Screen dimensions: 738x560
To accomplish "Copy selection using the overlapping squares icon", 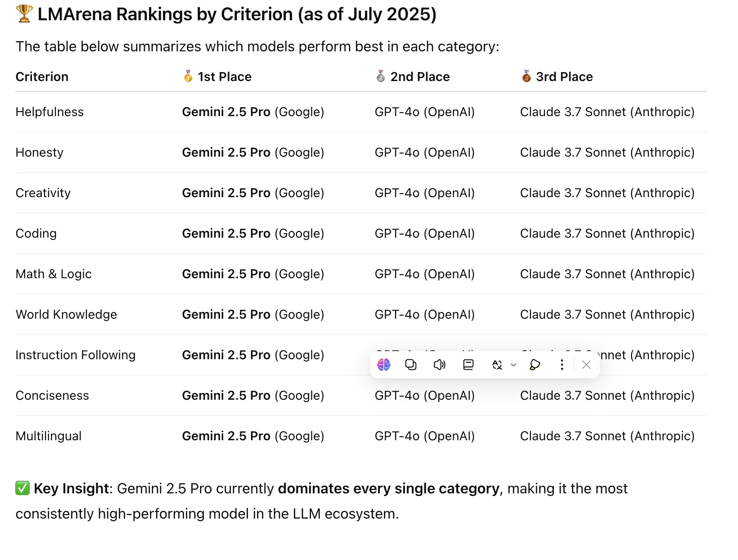I will coord(411,365).
